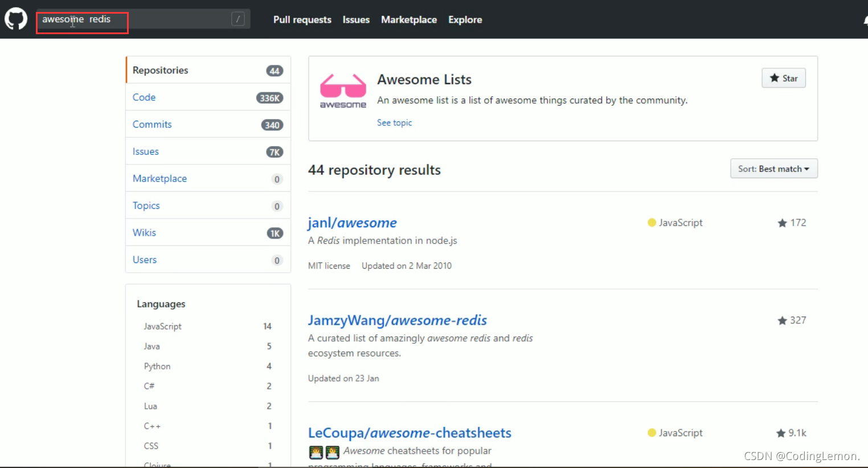The height and width of the screenshot is (468, 868).
Task: Click 'Updated on 2 Mar 2010' text
Action: tap(407, 266)
